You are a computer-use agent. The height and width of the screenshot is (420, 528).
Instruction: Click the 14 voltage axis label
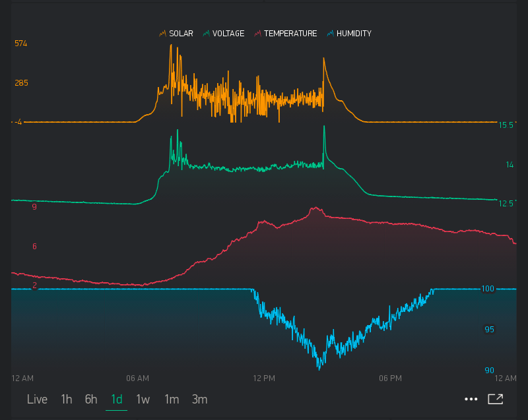[510, 164]
